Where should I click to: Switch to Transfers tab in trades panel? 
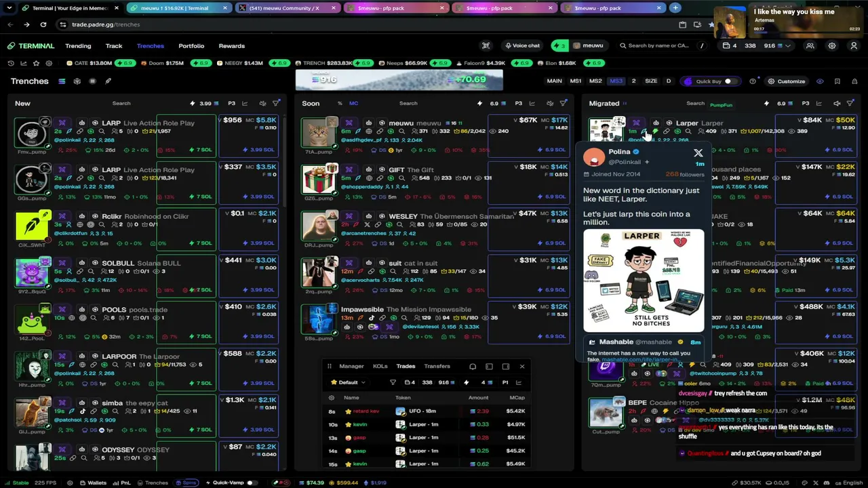(x=437, y=367)
